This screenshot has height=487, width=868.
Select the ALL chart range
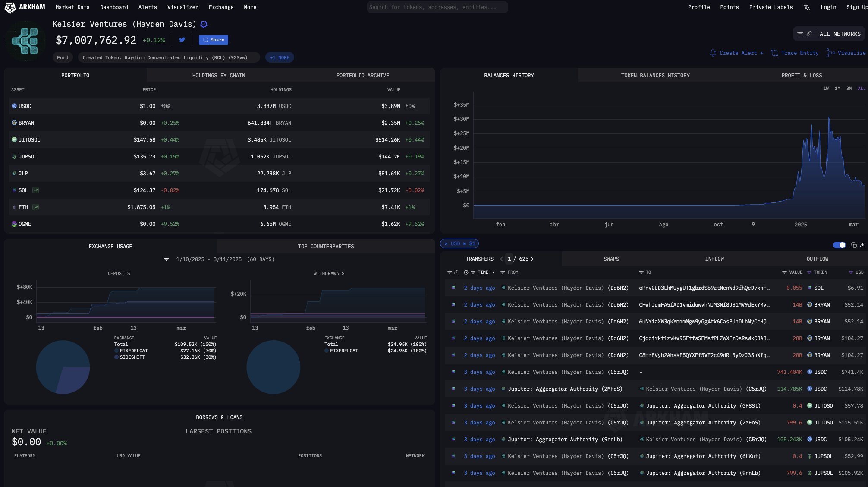click(862, 89)
